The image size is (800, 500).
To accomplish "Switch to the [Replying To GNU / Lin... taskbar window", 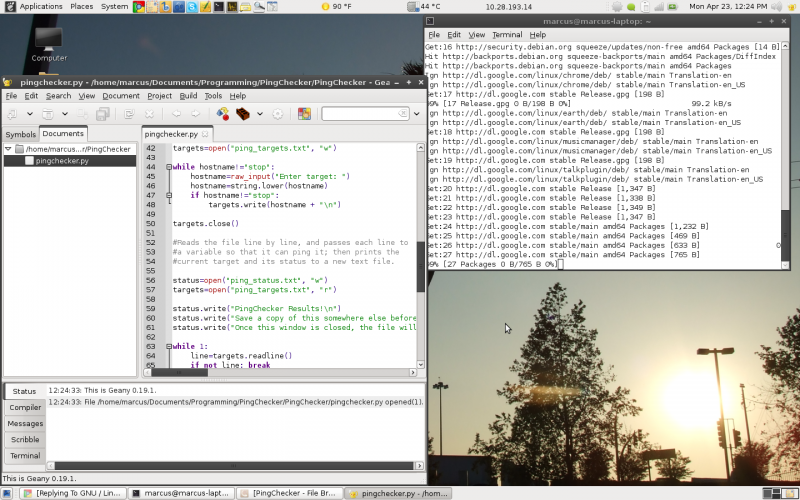I will (x=72, y=493).
